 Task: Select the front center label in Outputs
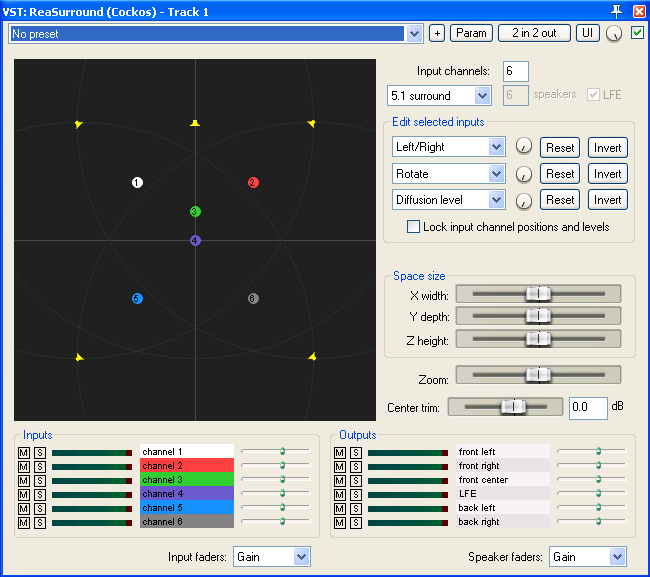tap(503, 480)
